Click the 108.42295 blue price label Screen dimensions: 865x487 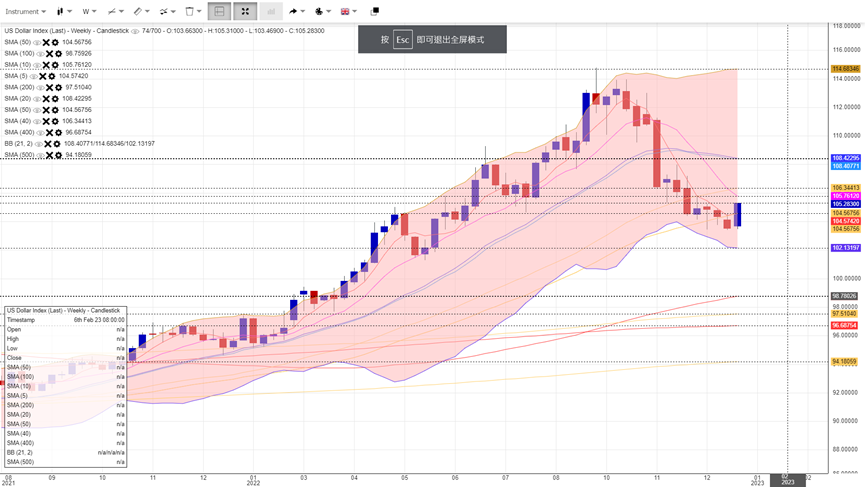[x=846, y=158]
